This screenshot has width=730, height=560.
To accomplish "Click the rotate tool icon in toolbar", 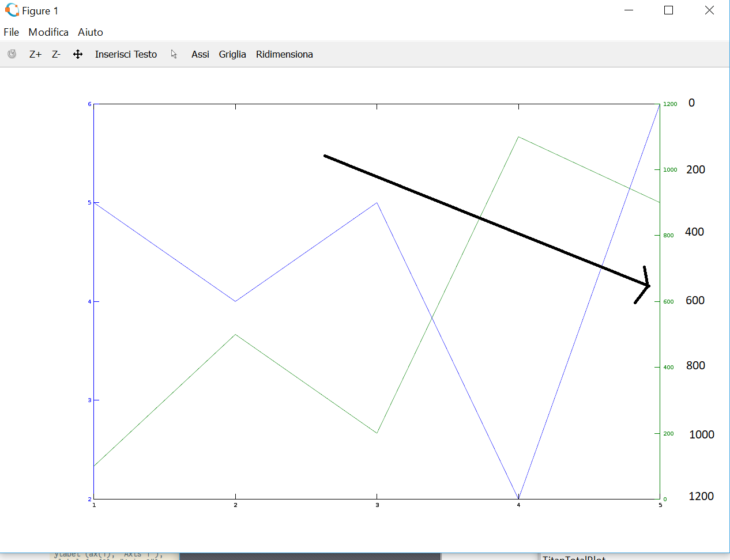I will coord(12,54).
